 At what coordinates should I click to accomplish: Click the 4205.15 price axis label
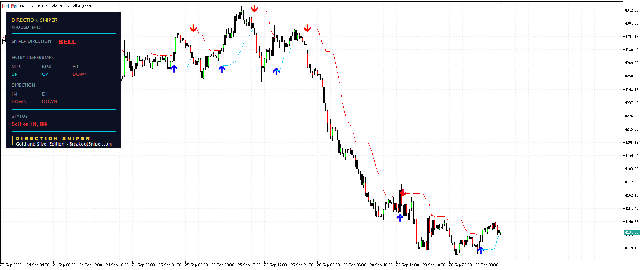tap(632, 142)
